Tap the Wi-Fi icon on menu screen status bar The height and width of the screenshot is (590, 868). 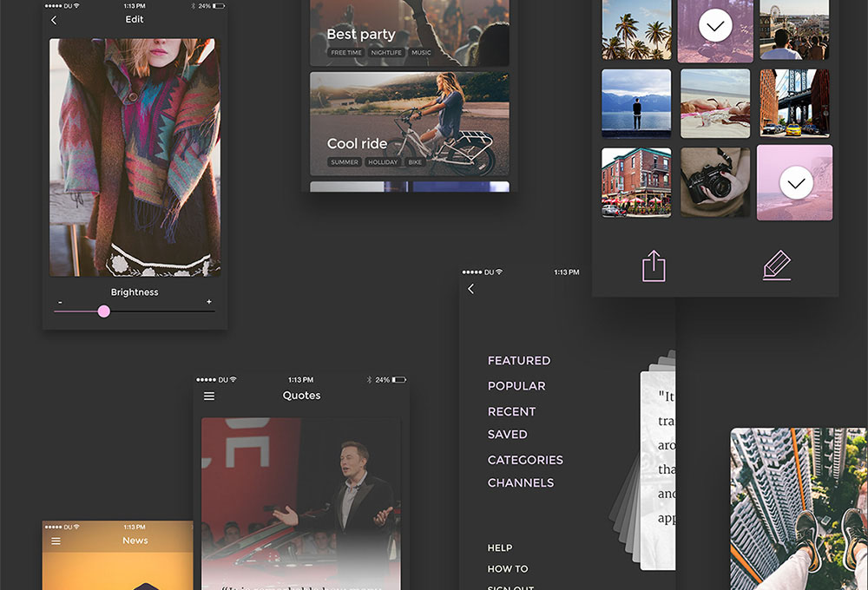click(499, 272)
